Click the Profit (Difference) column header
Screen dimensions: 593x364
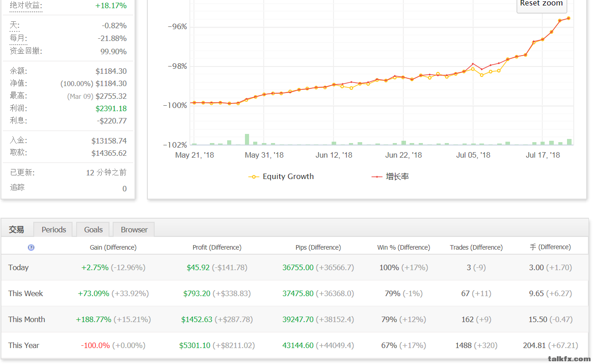217,247
